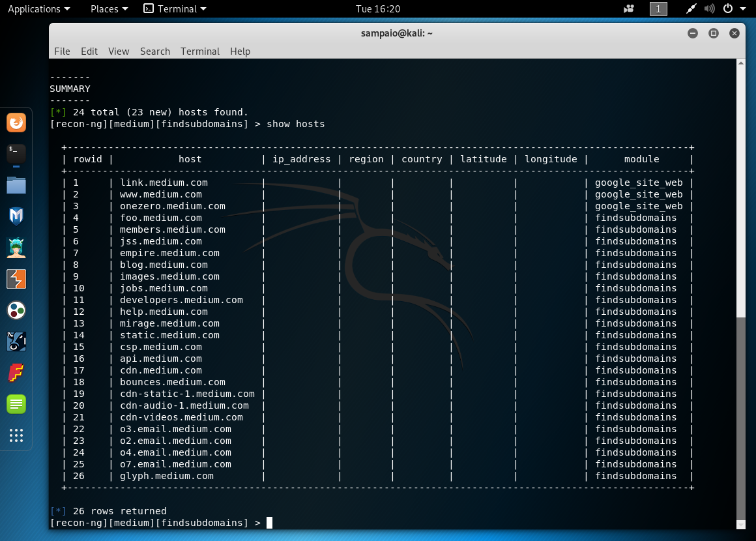Screen dimensions: 756x541
Task: Switch workspace using the 1 indicator
Action: (658, 9)
